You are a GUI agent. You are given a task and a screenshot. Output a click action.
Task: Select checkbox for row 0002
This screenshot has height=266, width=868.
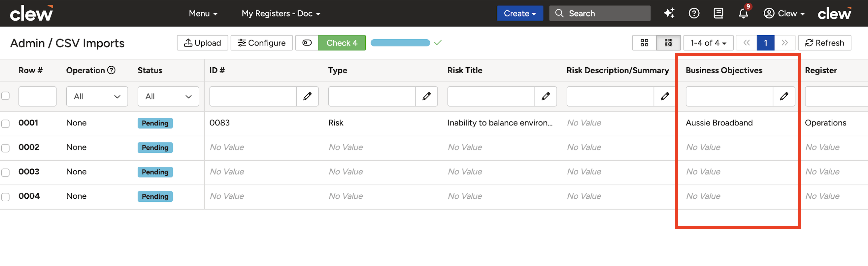pyautogui.click(x=5, y=148)
